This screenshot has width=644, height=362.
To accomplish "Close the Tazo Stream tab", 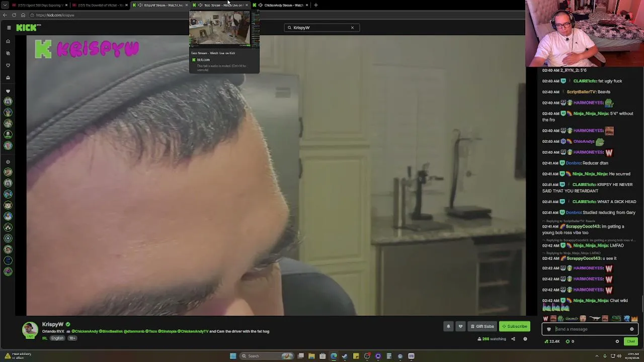I will click(247, 5).
